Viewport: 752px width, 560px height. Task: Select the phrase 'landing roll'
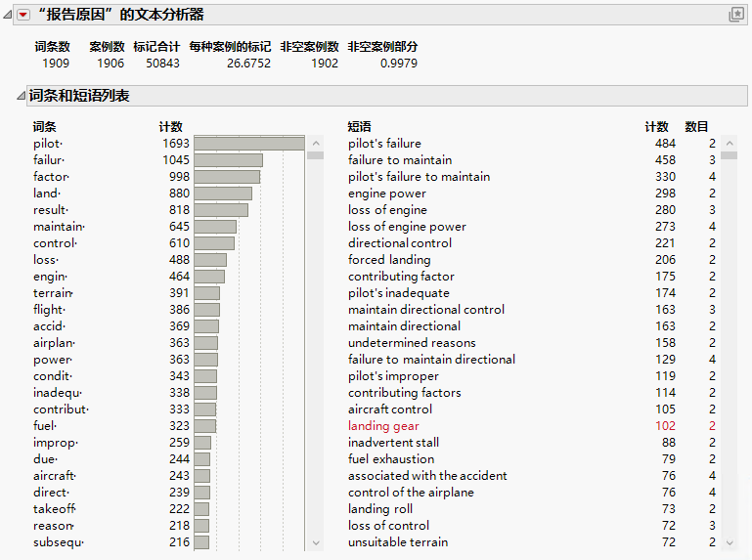coord(380,509)
